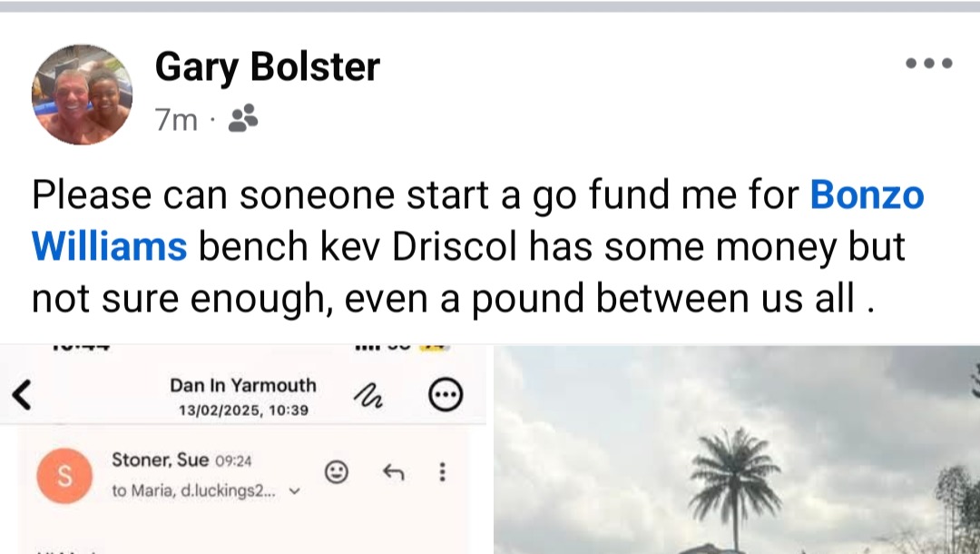Open the post options three-dots menu

[x=928, y=64]
